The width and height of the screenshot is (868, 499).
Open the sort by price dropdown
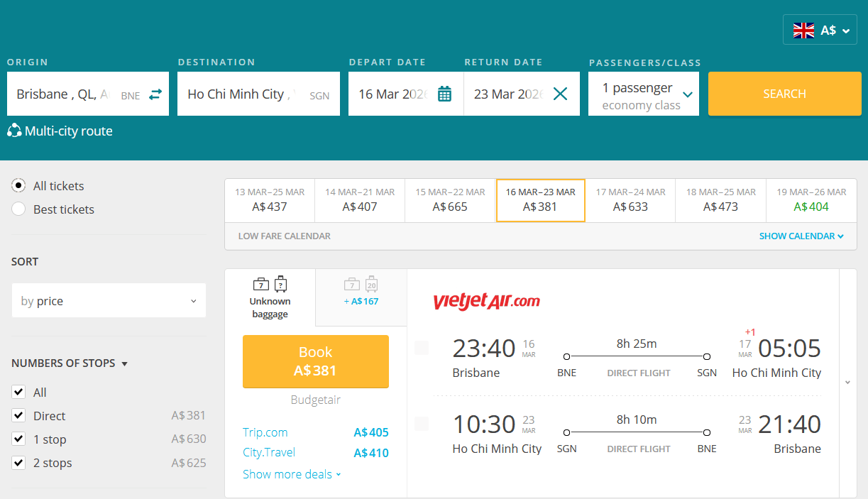[109, 300]
